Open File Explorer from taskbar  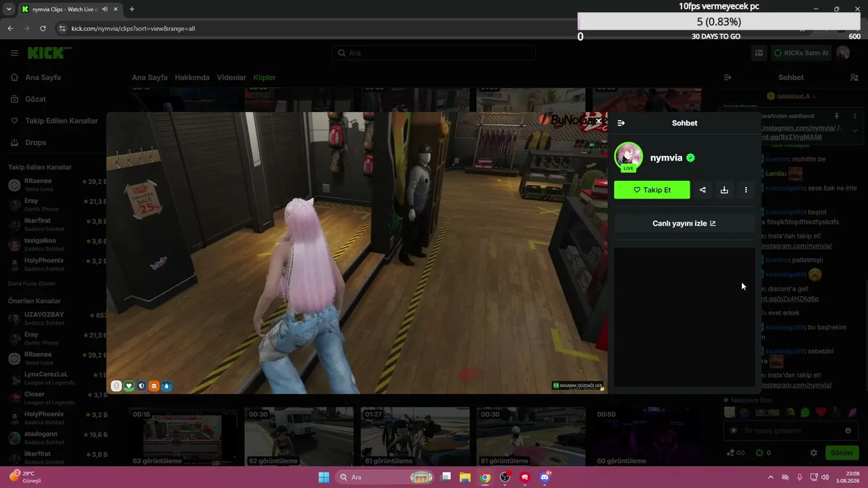pyautogui.click(x=465, y=477)
